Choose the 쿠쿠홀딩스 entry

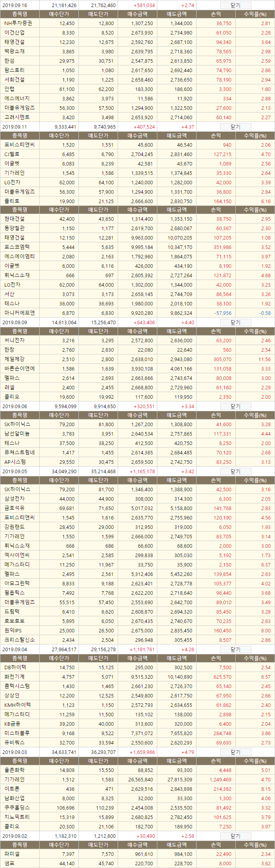coord(17,808)
